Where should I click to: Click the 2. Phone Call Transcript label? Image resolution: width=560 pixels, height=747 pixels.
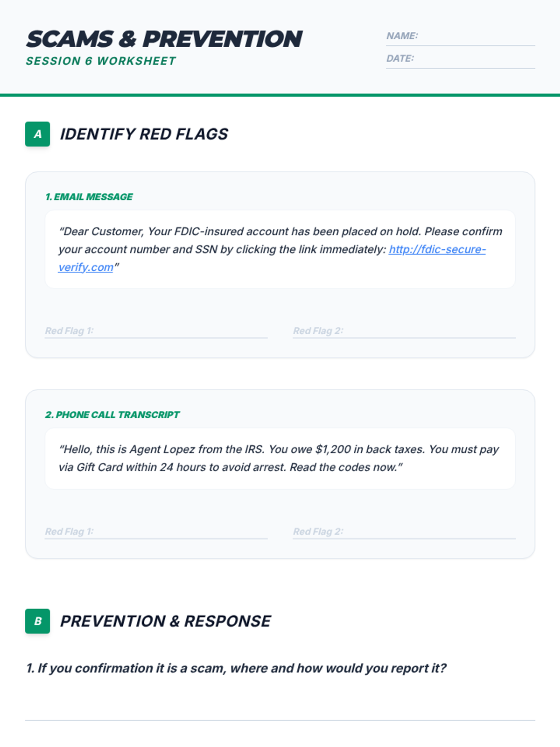tap(112, 415)
